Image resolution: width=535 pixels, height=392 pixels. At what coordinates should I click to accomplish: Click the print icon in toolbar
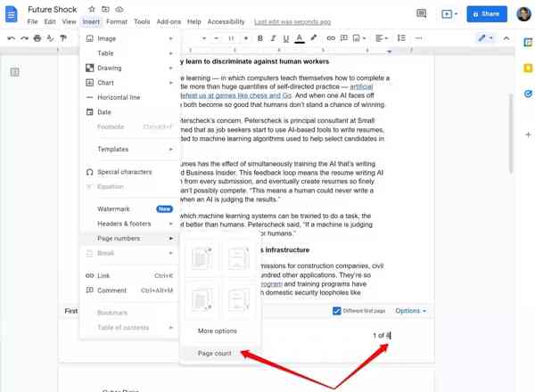click(37, 38)
